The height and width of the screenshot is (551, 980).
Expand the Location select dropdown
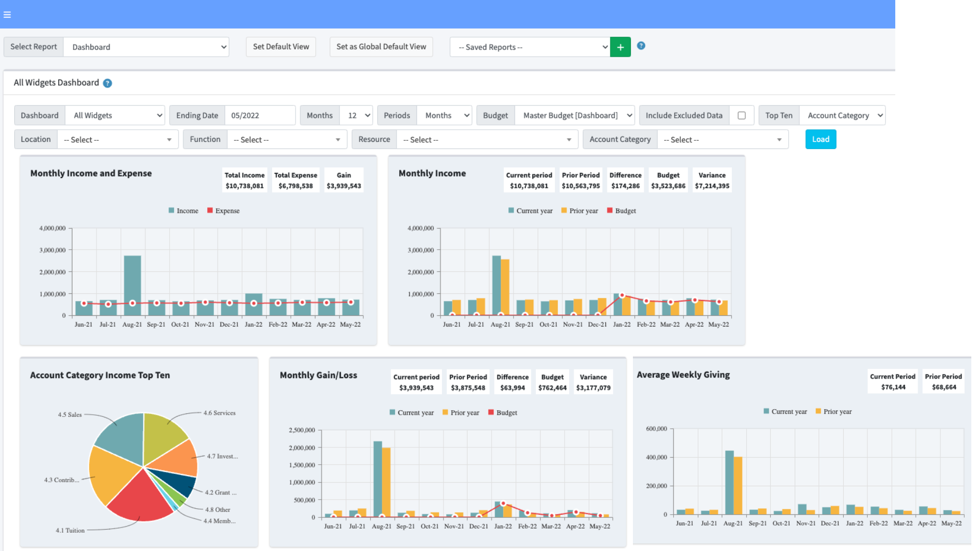point(117,139)
